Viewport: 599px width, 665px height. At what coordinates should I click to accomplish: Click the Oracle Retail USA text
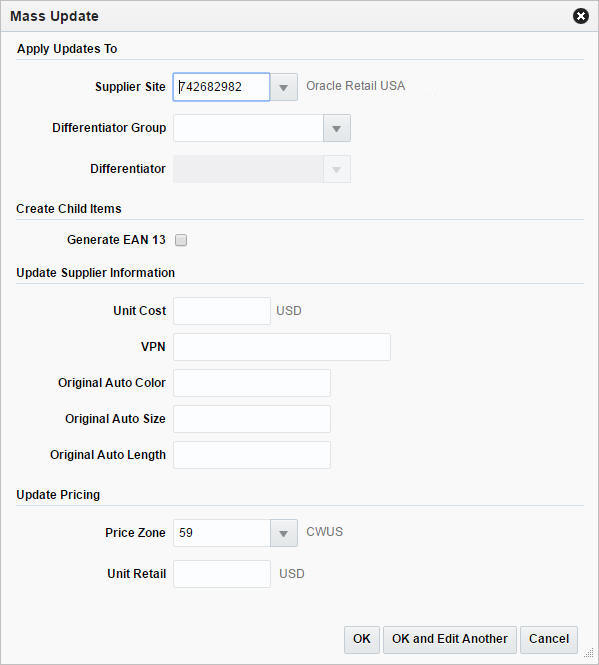click(355, 86)
